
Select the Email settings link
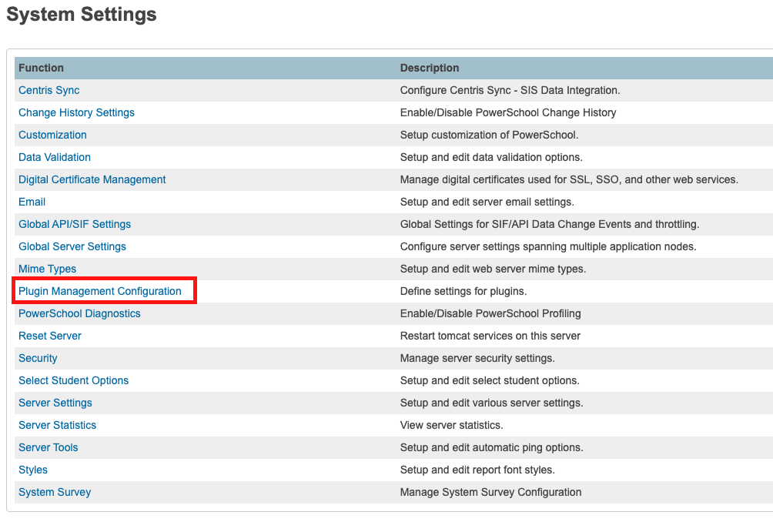[x=32, y=202]
